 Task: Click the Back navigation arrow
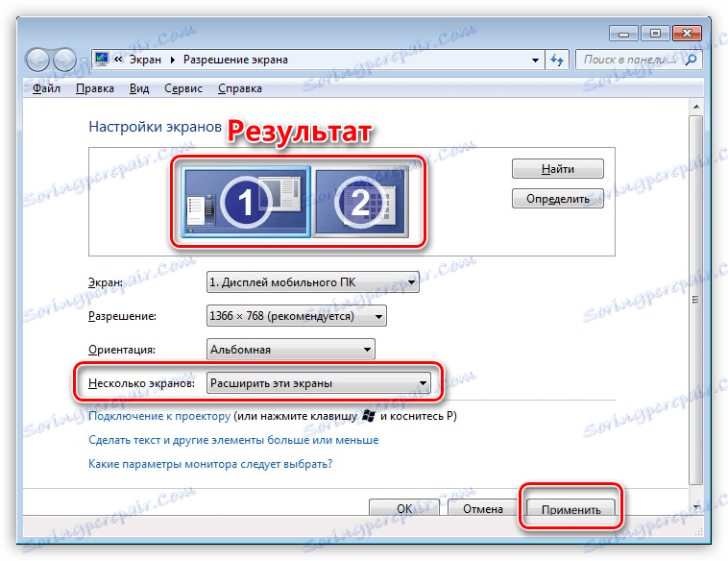pyautogui.click(x=37, y=60)
